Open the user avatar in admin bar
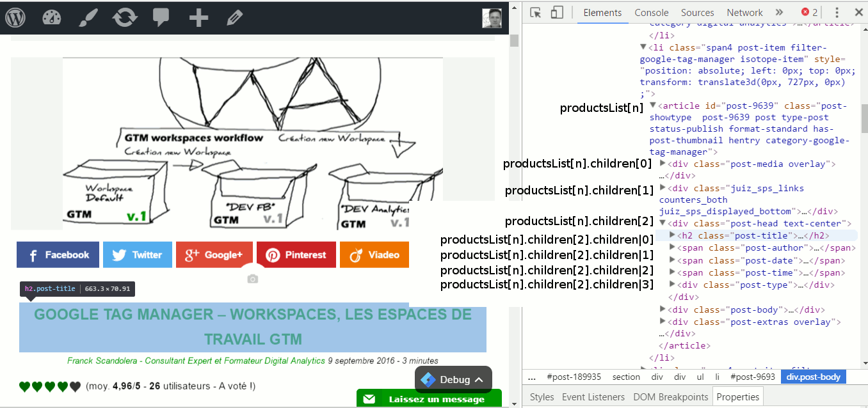Screen dimensions: 868x408 (492, 17)
